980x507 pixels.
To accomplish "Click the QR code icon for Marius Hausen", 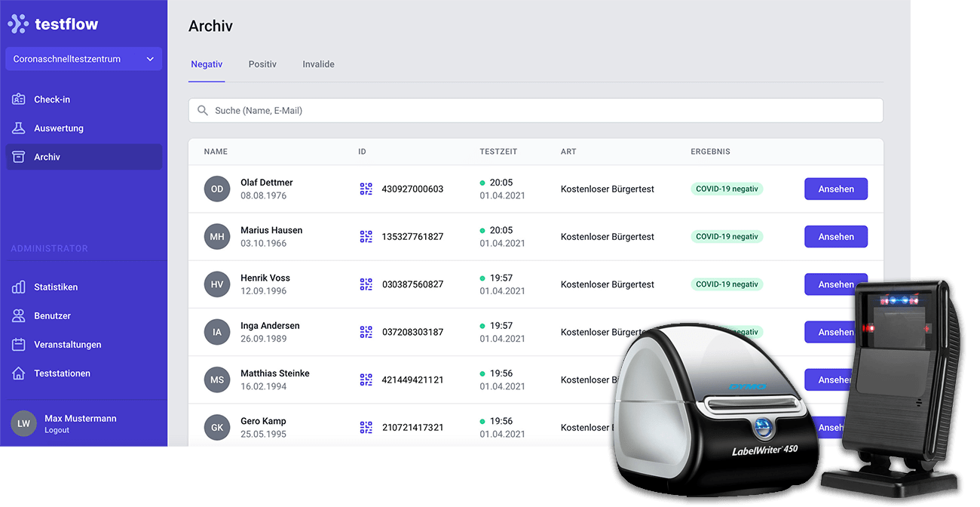I will click(366, 237).
